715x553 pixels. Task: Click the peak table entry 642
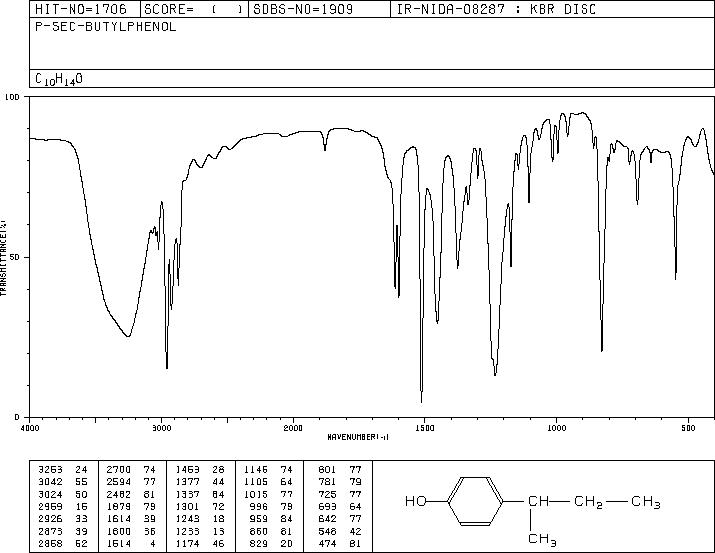coord(327,519)
